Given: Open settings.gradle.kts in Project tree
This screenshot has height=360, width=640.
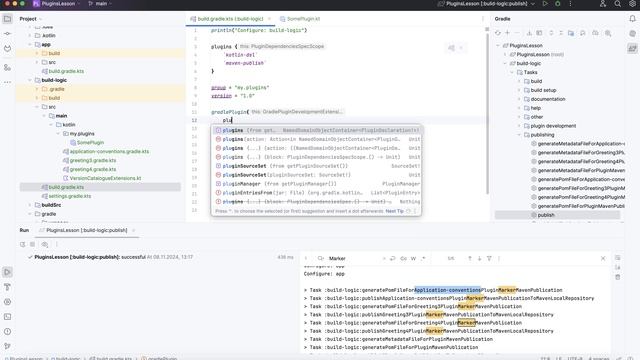Looking at the screenshot, I should click(66, 196).
